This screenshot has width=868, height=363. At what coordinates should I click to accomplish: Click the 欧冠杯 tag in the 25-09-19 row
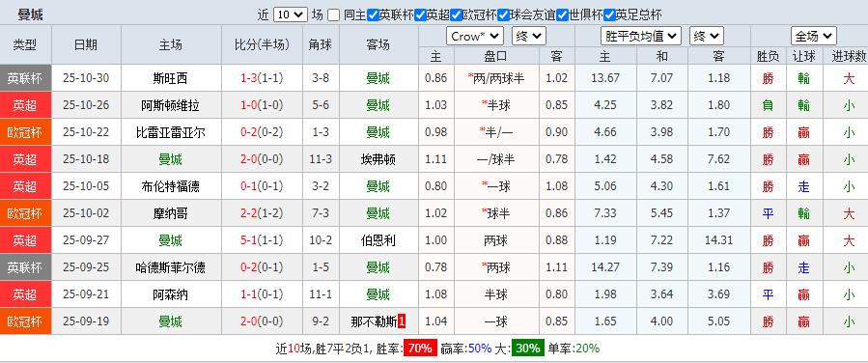pos(25,321)
